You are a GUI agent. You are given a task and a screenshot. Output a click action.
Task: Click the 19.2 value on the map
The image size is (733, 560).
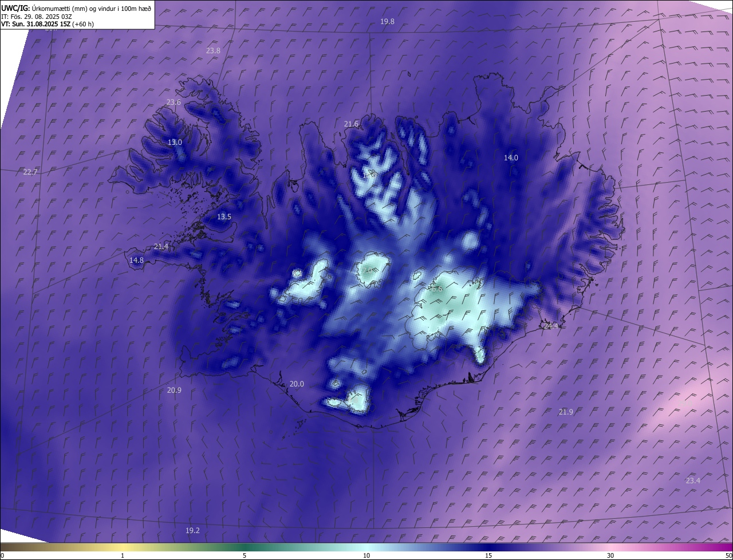[x=192, y=530]
